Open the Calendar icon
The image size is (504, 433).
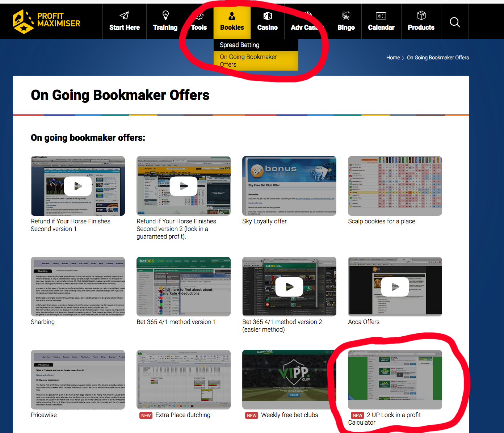point(381,16)
